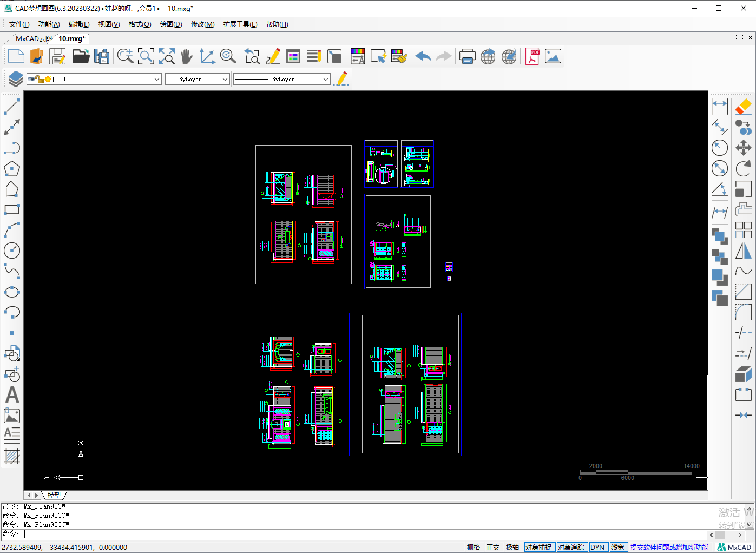Select the Rectangle drawing tool
Image resolution: width=756 pixels, height=553 pixels.
pos(12,209)
